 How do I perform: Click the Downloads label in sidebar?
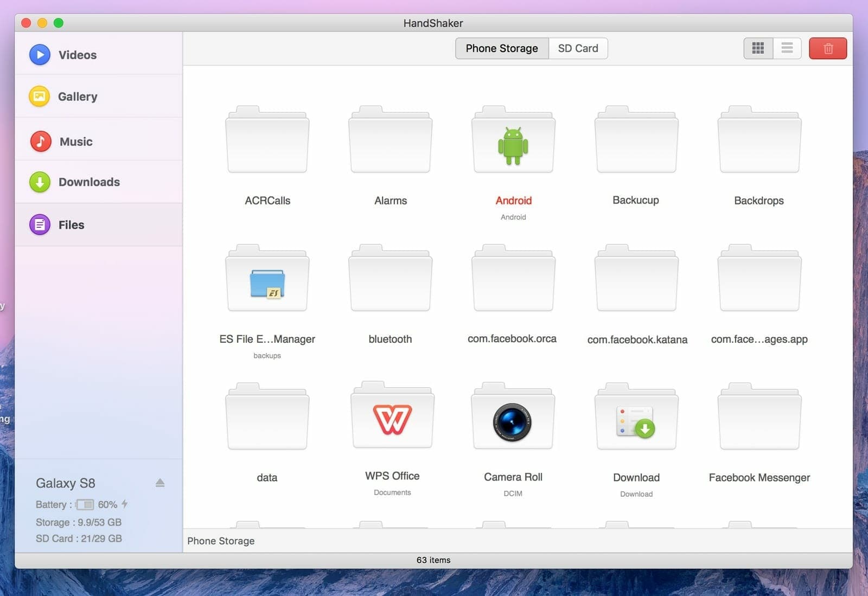pos(89,182)
